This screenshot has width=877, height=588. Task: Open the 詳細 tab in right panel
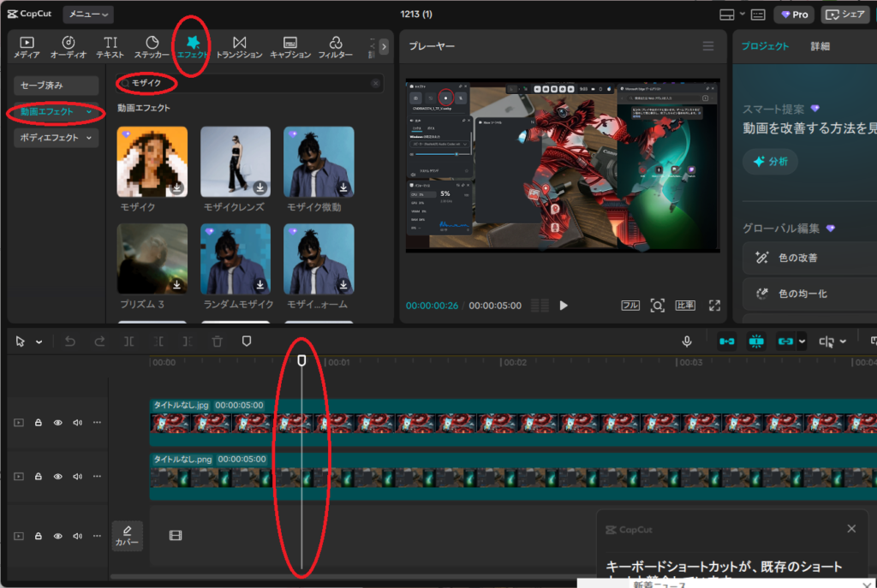pyautogui.click(x=820, y=46)
